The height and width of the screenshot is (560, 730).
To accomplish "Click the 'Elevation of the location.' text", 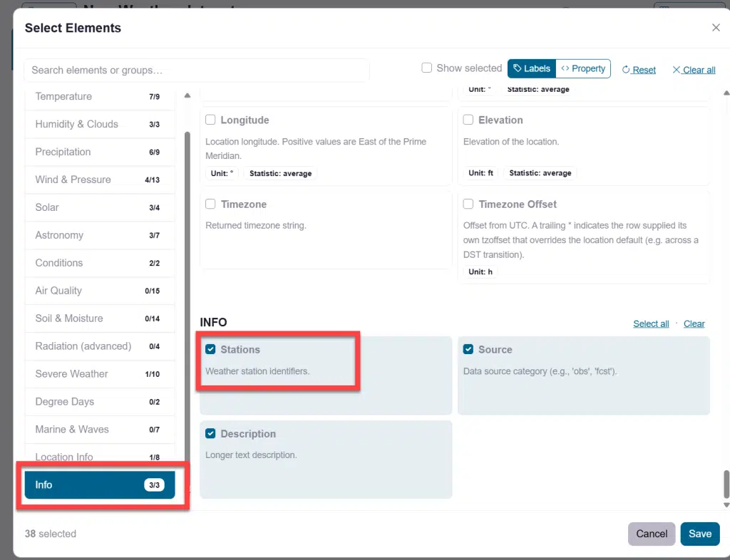I will 510,141.
